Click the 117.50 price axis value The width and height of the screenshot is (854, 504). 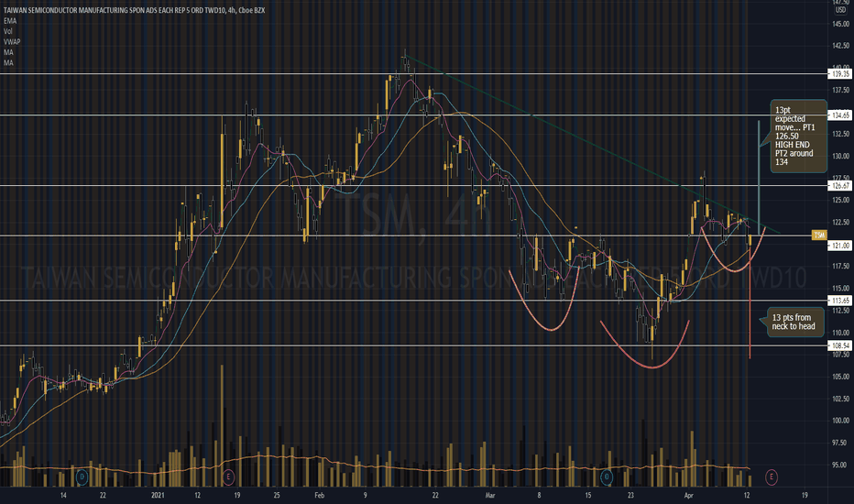840,267
